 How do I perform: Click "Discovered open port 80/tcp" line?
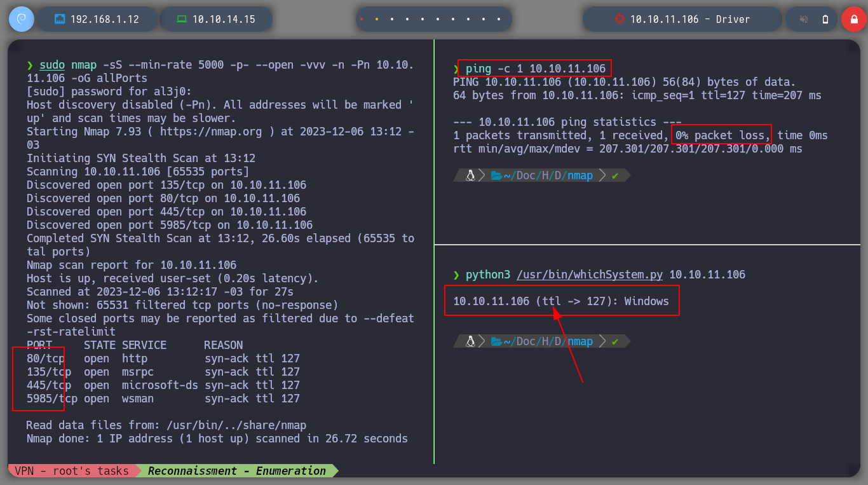coord(163,198)
